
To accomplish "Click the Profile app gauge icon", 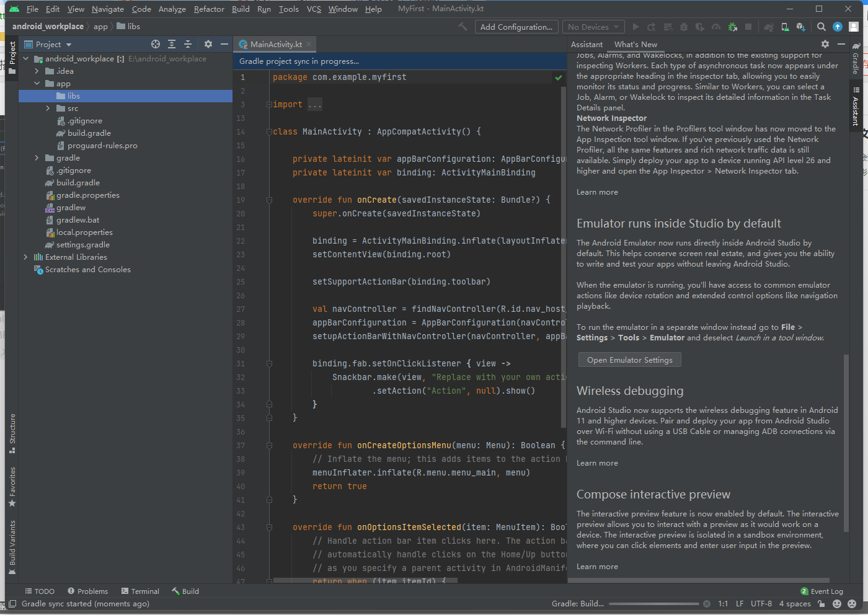I will tap(716, 27).
